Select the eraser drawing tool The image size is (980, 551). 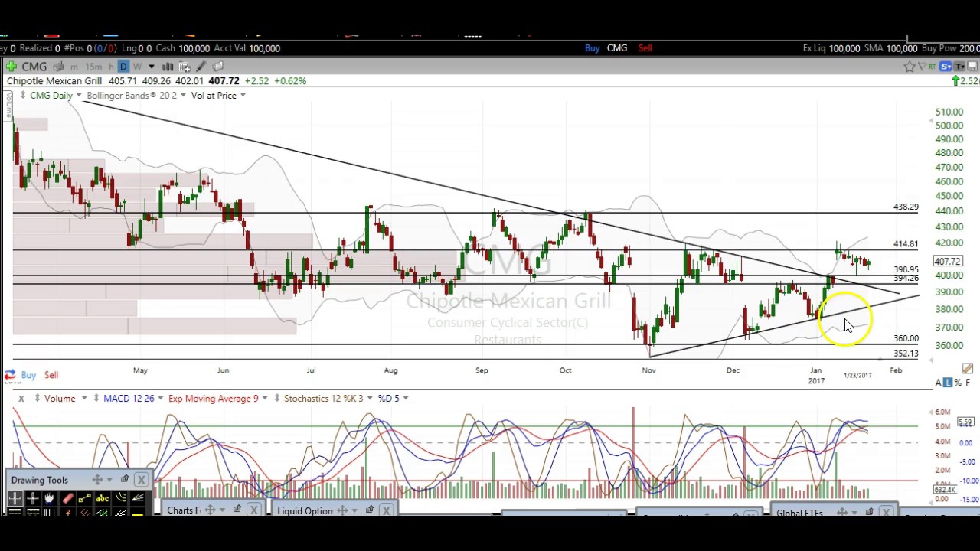[x=67, y=499]
